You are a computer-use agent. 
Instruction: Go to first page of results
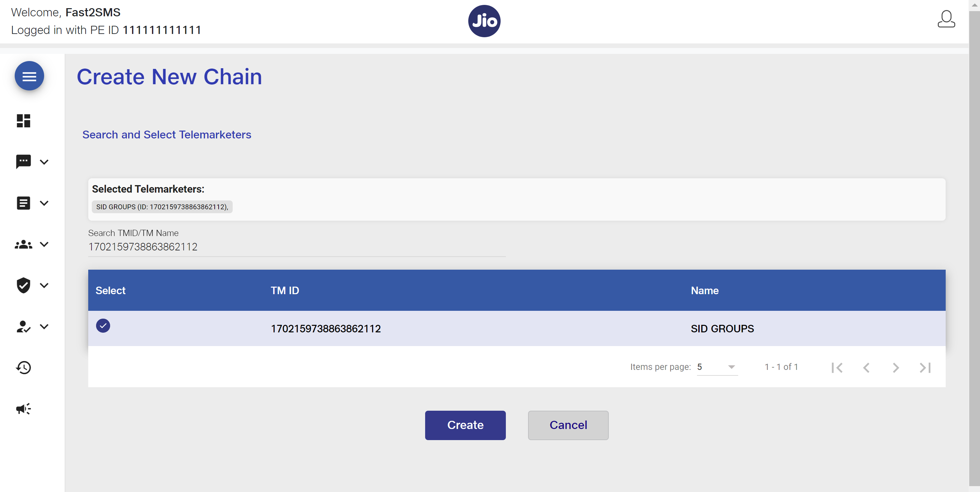point(837,368)
